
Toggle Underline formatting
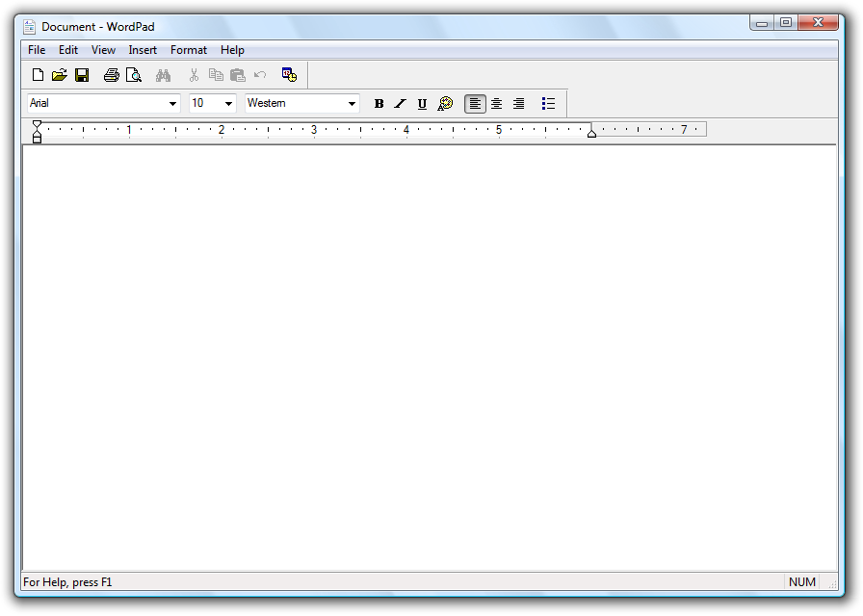[x=422, y=103]
